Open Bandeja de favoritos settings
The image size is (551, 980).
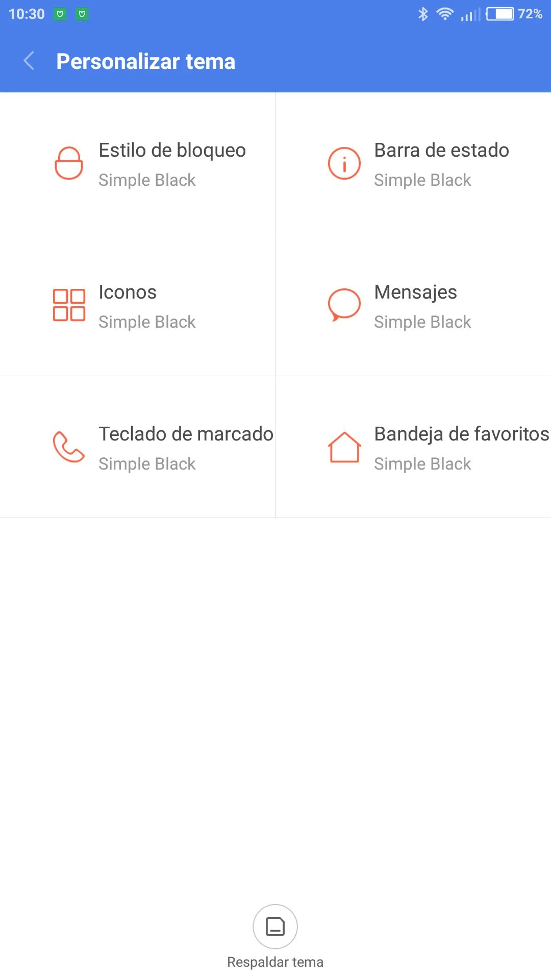[x=461, y=434]
